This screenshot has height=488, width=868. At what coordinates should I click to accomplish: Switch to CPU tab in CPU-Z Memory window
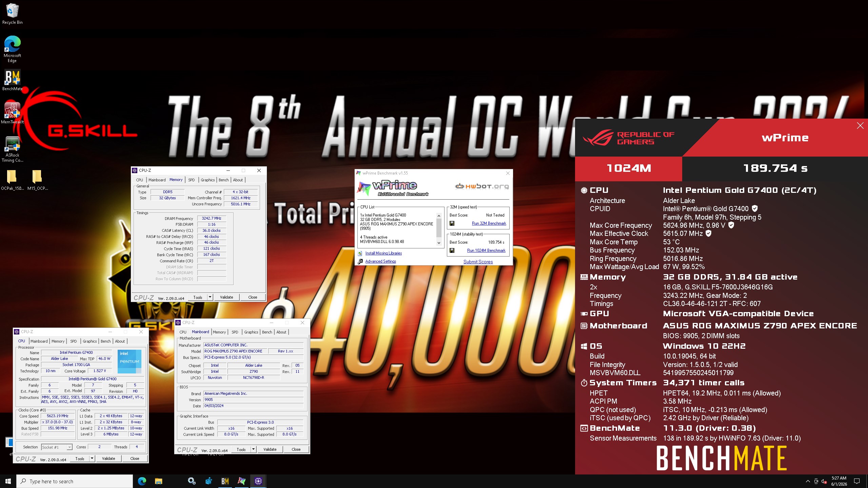(139, 180)
